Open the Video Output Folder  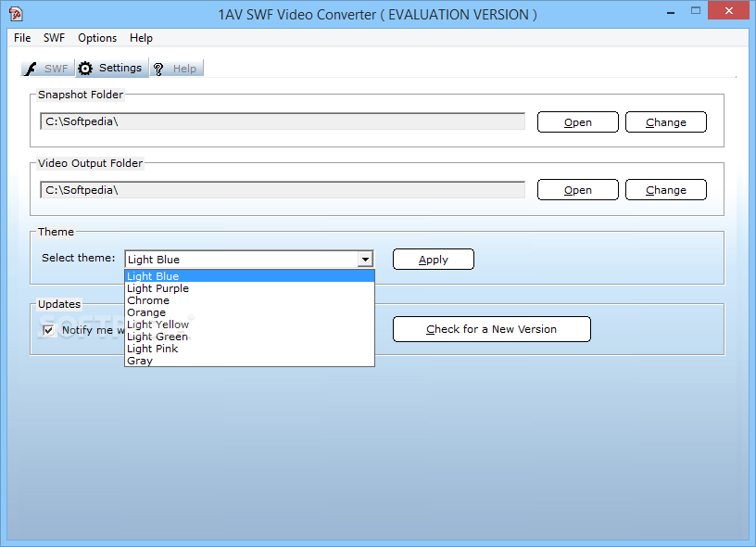(x=577, y=189)
